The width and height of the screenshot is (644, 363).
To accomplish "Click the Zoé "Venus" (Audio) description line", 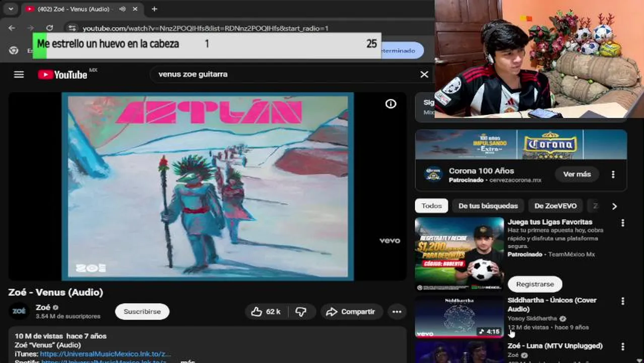I will [48, 345].
